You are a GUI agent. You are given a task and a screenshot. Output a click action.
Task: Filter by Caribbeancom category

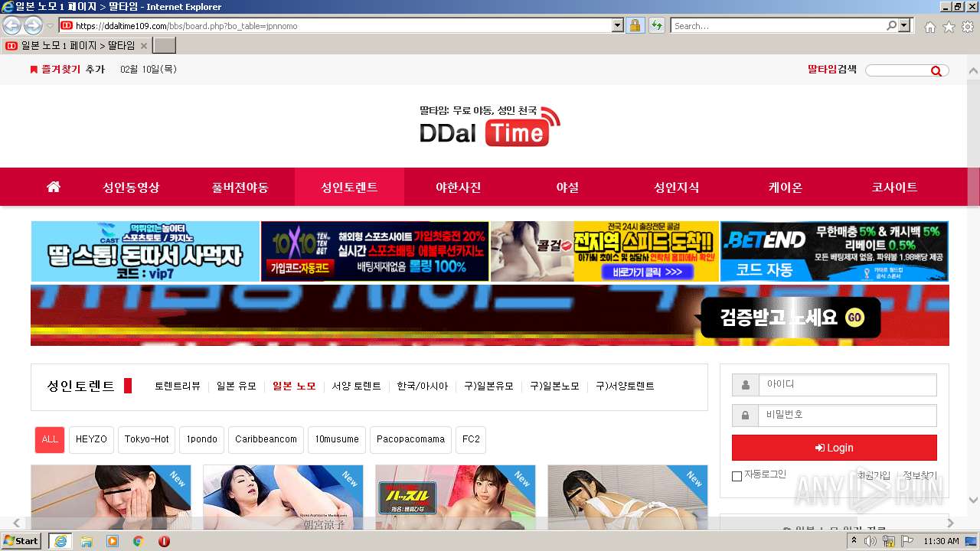point(266,439)
